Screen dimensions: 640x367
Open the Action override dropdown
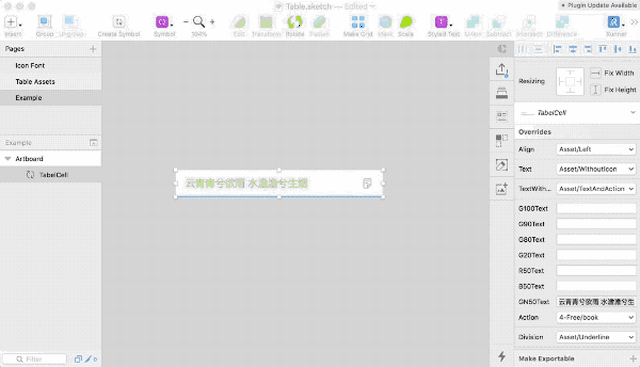[x=596, y=317]
